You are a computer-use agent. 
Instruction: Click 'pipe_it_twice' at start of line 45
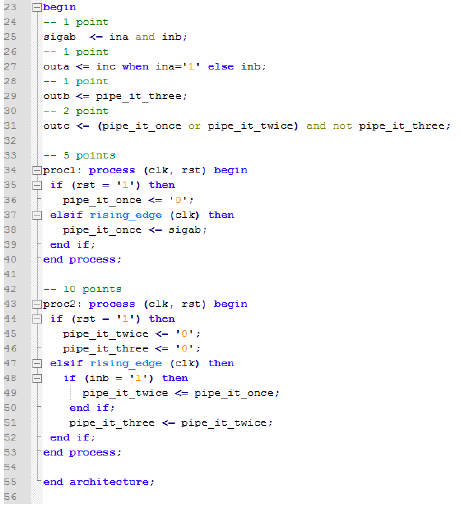[105, 334]
